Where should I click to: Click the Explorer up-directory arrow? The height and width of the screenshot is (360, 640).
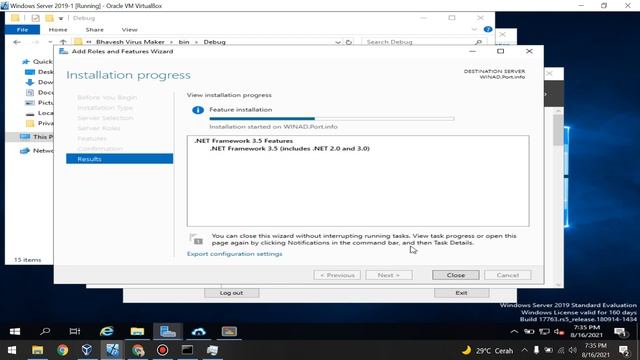63,42
